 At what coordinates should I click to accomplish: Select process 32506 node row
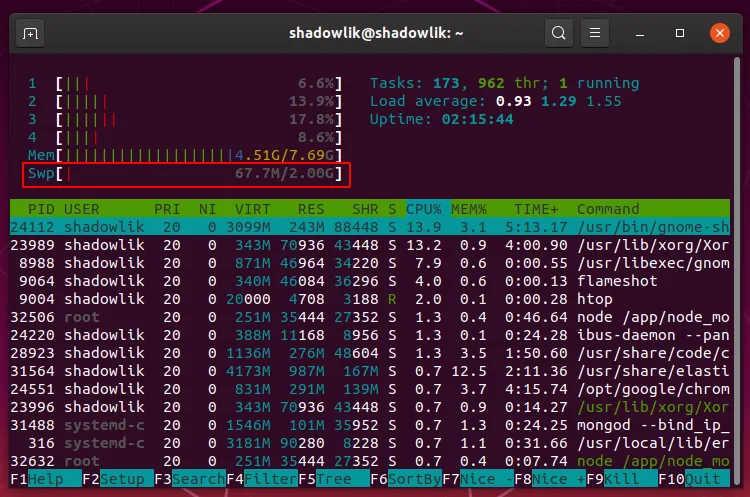pyautogui.click(x=370, y=317)
